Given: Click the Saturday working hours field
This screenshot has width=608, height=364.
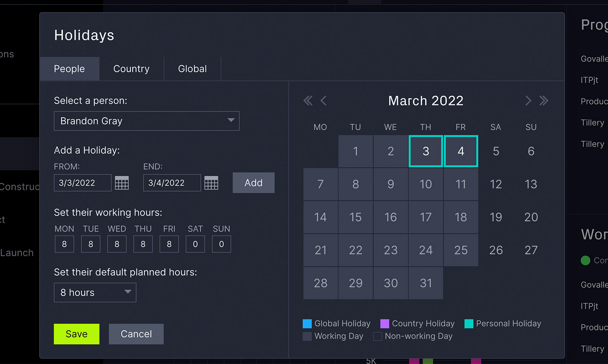Looking at the screenshot, I should (x=195, y=244).
